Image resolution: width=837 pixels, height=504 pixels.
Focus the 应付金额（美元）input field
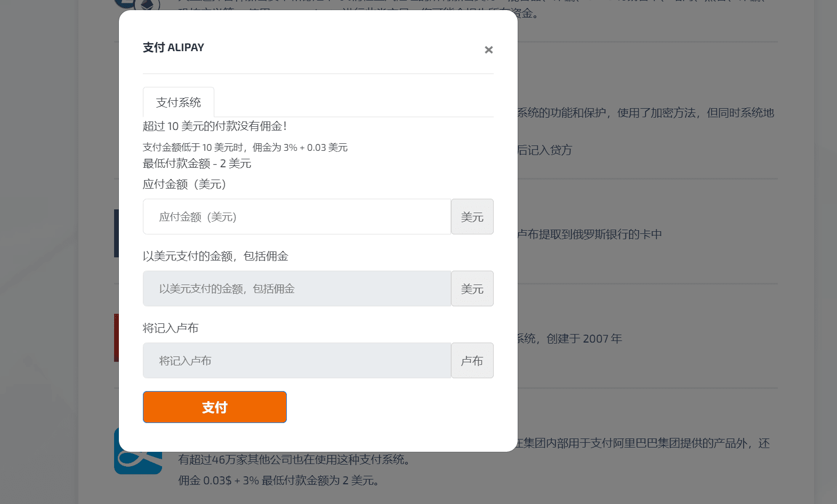[x=297, y=217]
